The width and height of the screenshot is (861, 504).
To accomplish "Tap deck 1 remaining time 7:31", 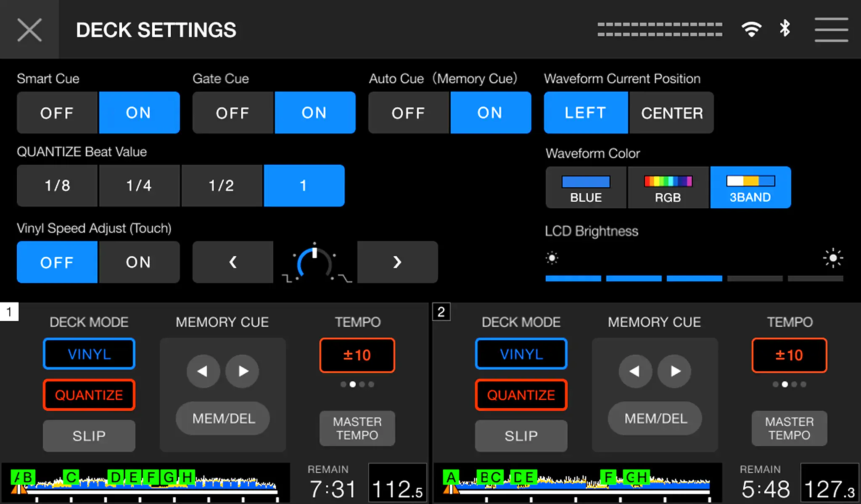I will [333, 489].
